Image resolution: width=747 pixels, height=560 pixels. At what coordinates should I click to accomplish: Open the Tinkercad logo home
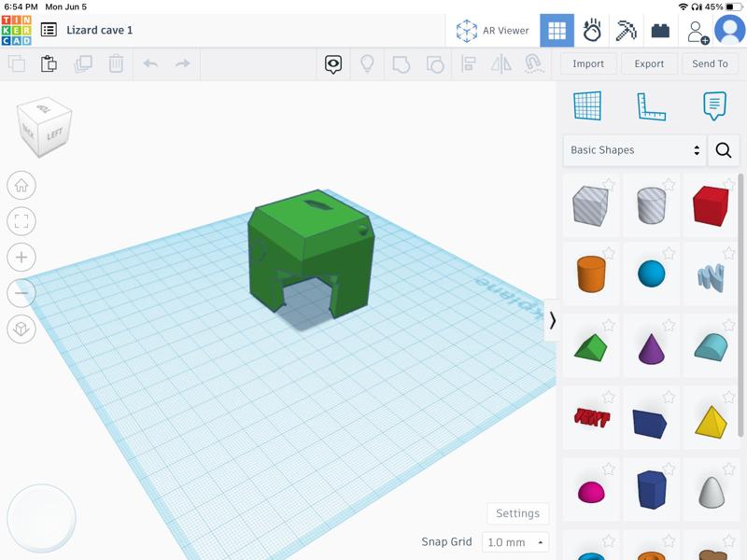pos(16,30)
